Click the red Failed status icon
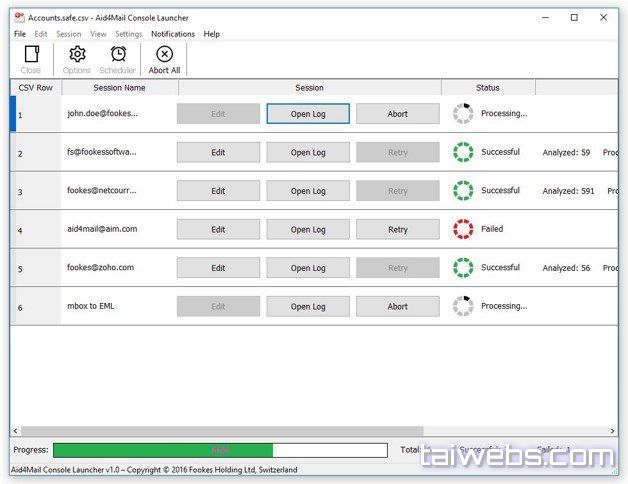Screen dimensions: 628x484 (x=463, y=229)
